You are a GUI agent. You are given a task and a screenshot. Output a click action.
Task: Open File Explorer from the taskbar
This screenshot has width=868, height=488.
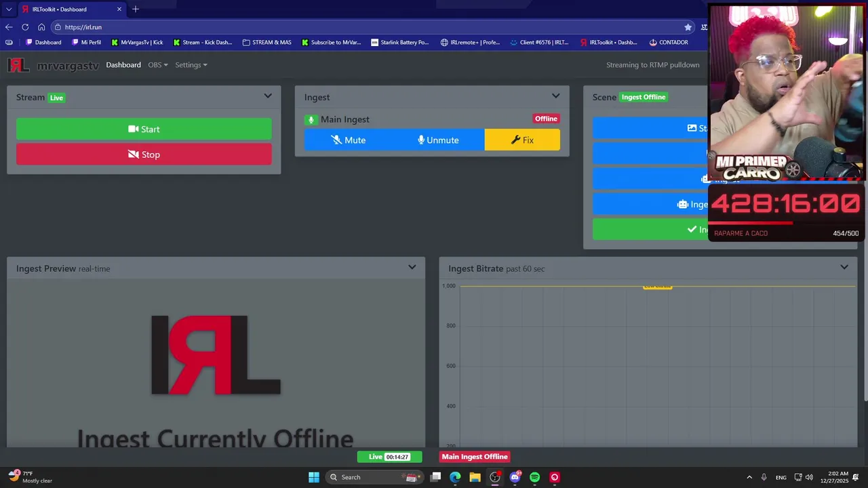[475, 477]
